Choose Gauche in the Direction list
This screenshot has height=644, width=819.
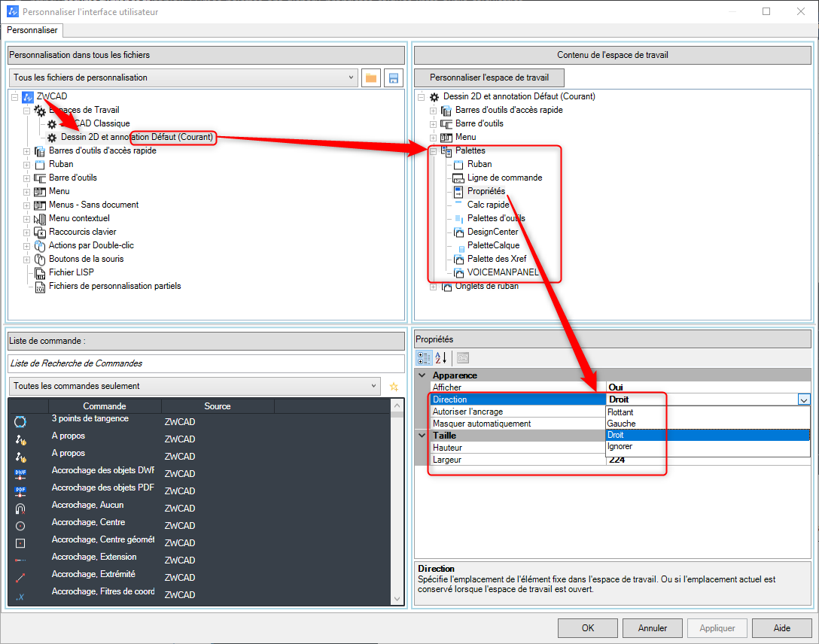pos(621,424)
